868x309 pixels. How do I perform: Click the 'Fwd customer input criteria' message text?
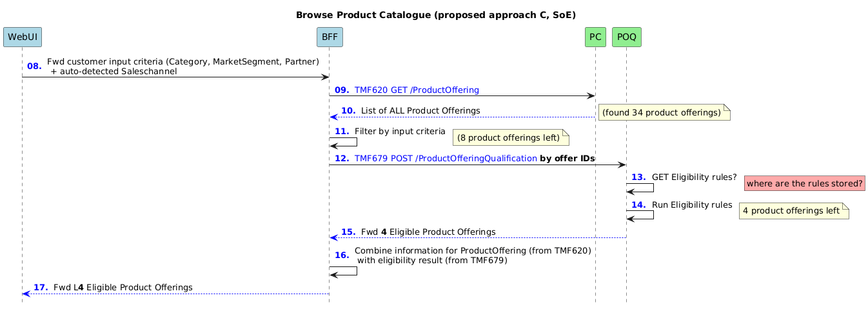point(183,66)
